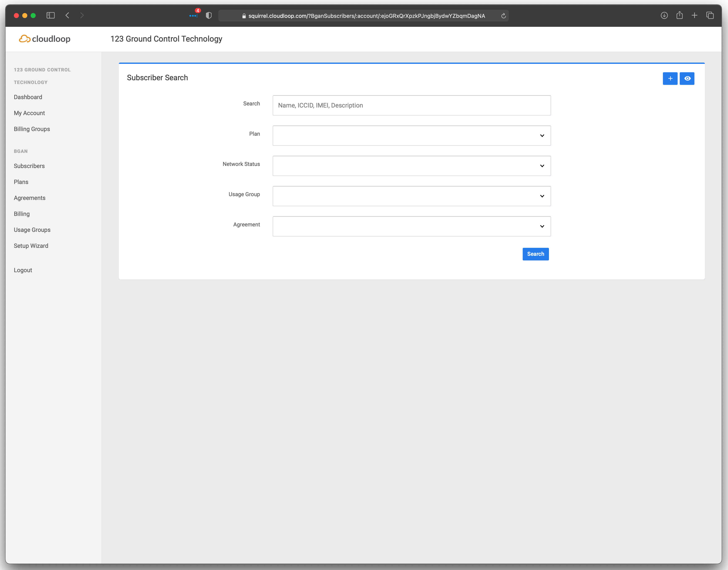
Task: Reload the page with refresh icon
Action: [503, 16]
